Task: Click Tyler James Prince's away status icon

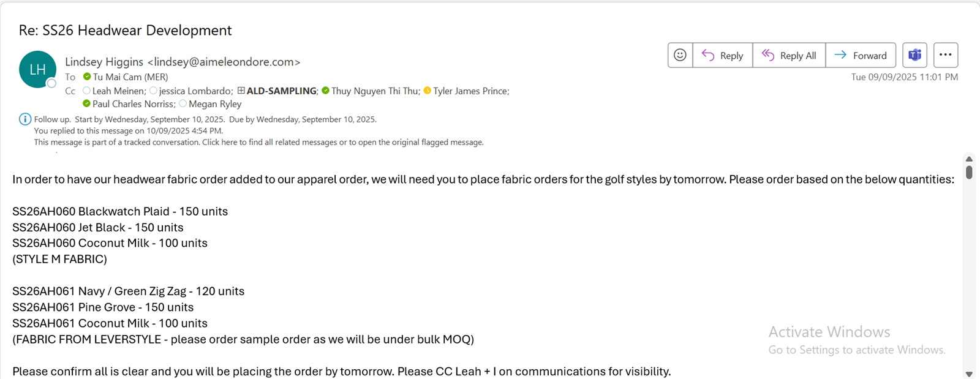Action: pos(428,91)
